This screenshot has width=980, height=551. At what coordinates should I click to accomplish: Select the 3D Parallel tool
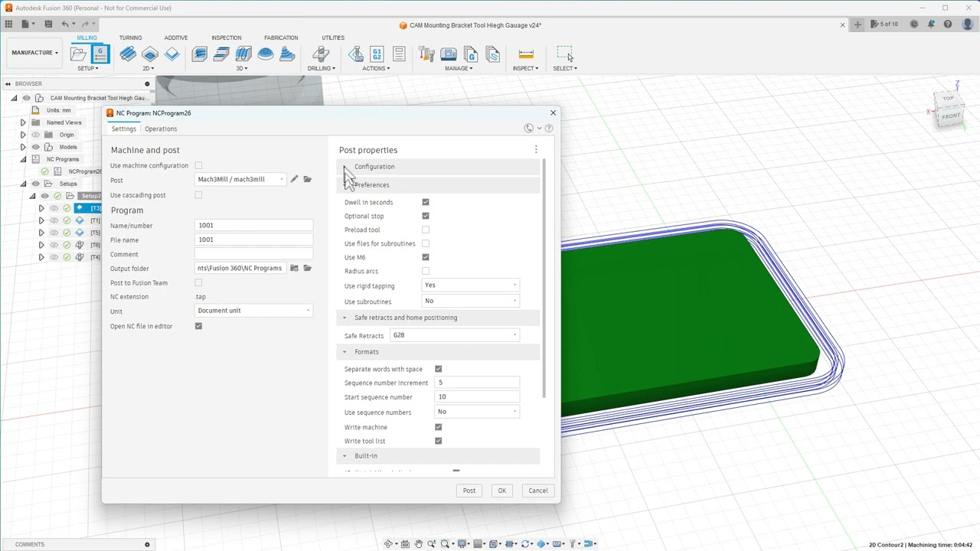[x=243, y=54]
